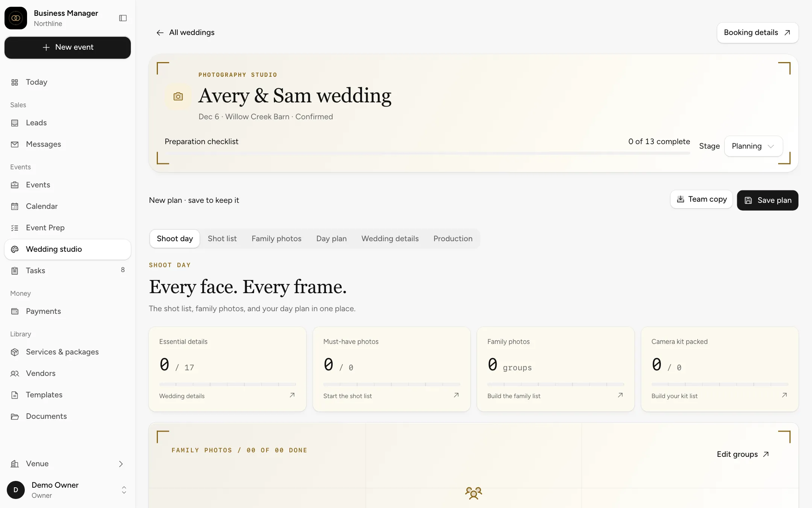Click the Preparation checklist progress bar

(427, 153)
